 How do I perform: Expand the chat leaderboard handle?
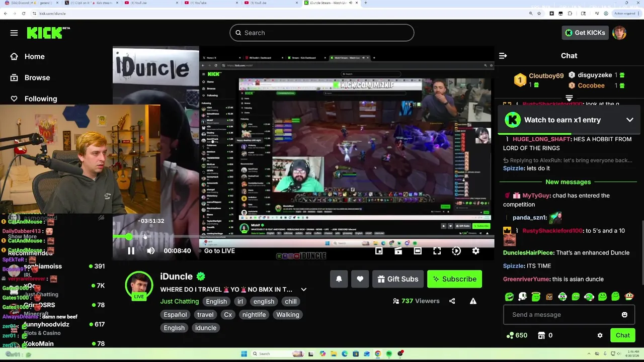point(569,98)
